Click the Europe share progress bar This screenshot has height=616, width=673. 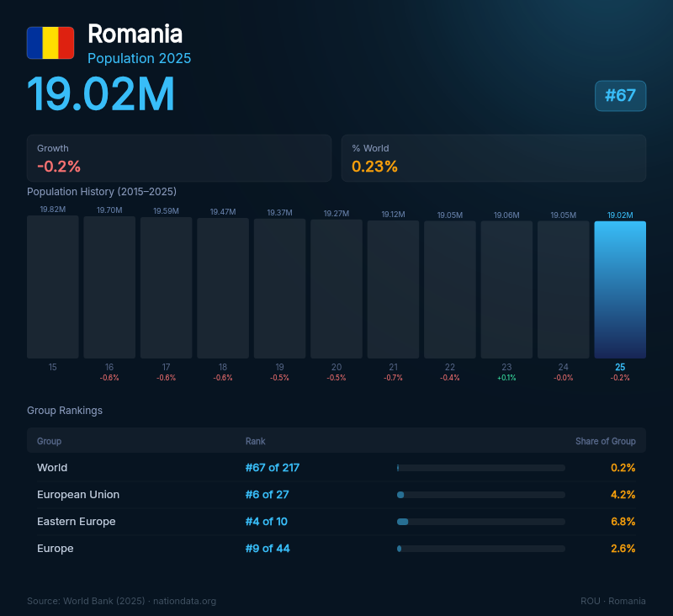click(x=480, y=549)
